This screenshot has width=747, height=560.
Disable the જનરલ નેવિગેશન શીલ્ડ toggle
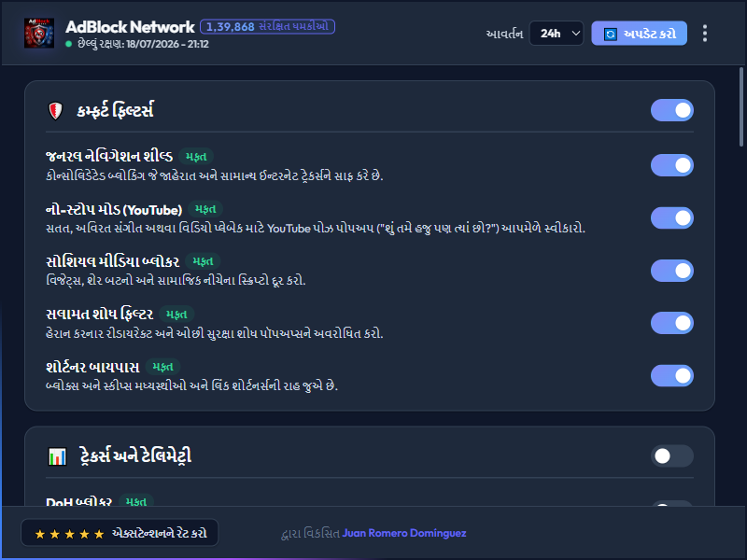pos(671,165)
